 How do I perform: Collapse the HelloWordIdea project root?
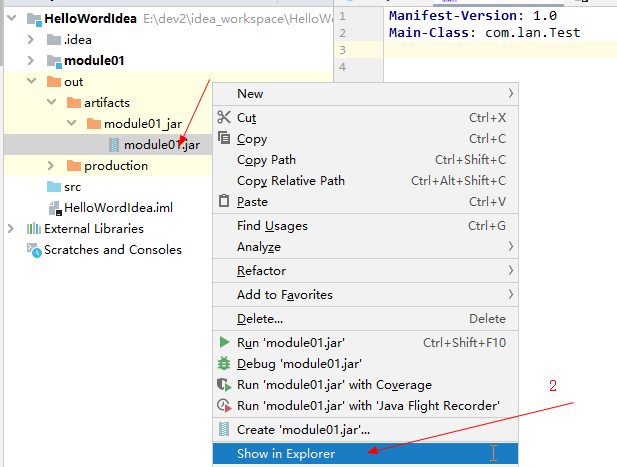click(x=11, y=18)
